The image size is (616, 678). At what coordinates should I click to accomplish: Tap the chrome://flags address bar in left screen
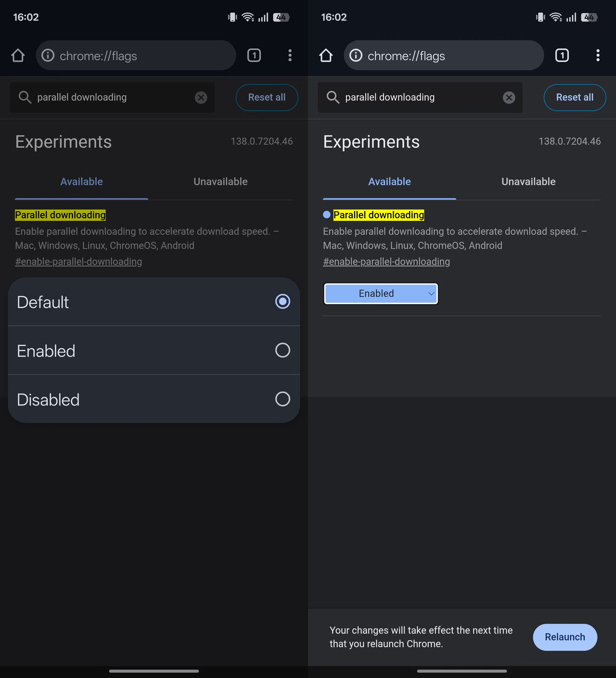136,55
